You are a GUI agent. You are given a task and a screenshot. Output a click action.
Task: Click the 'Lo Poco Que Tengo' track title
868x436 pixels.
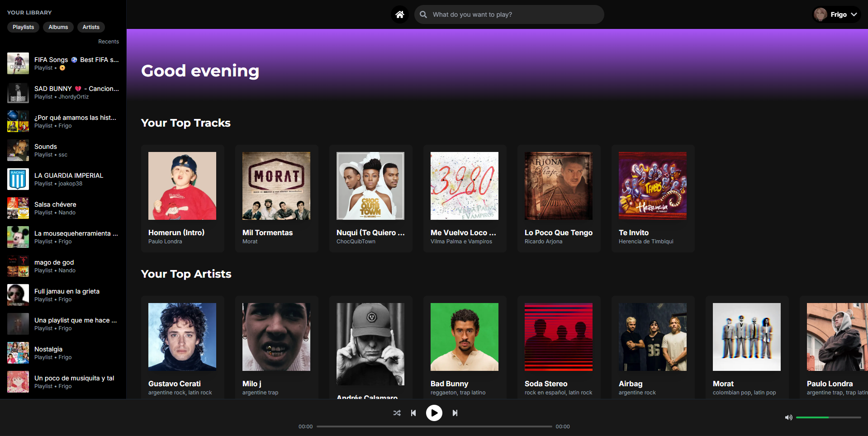click(559, 232)
